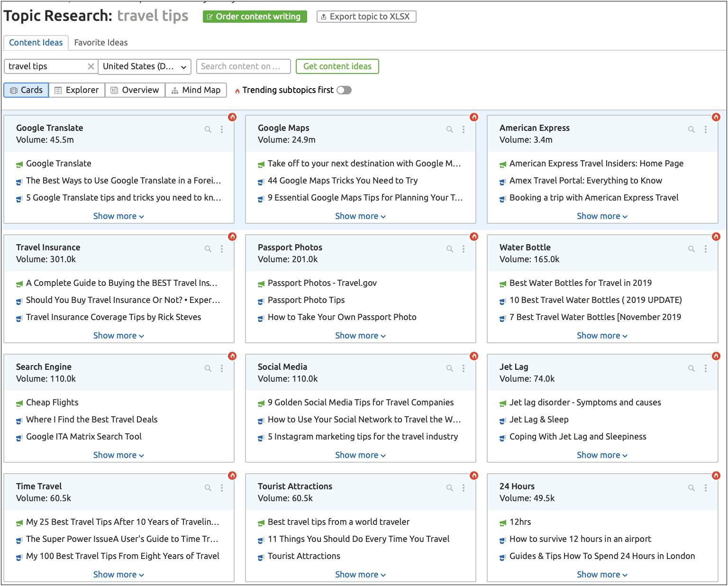Open the three-dot menu on American Express card
This screenshot has height=586, width=728.
coord(705,129)
